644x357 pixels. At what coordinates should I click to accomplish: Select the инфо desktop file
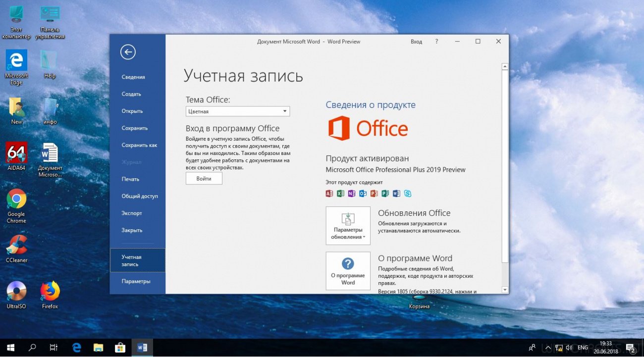50,110
